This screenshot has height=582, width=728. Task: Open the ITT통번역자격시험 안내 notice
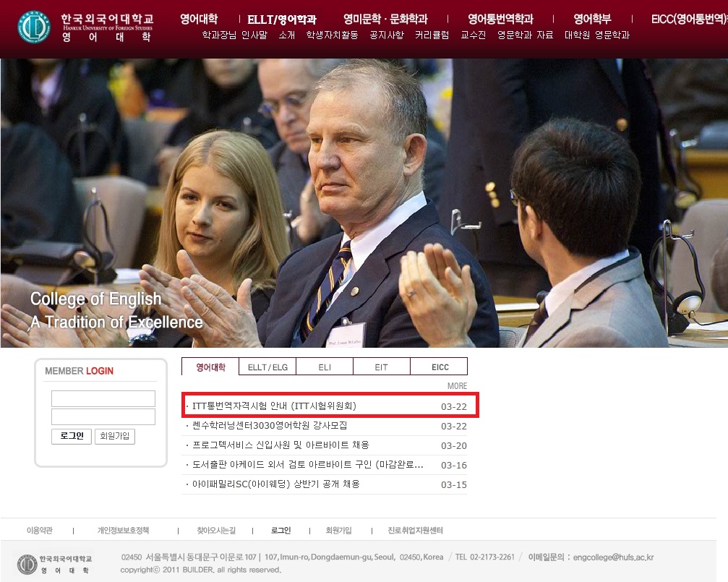tap(275, 406)
